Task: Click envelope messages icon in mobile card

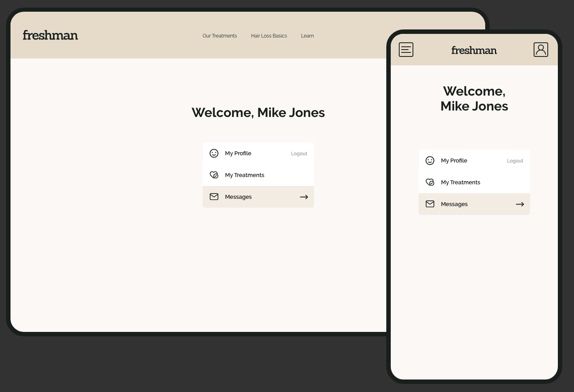Action: [x=430, y=204]
